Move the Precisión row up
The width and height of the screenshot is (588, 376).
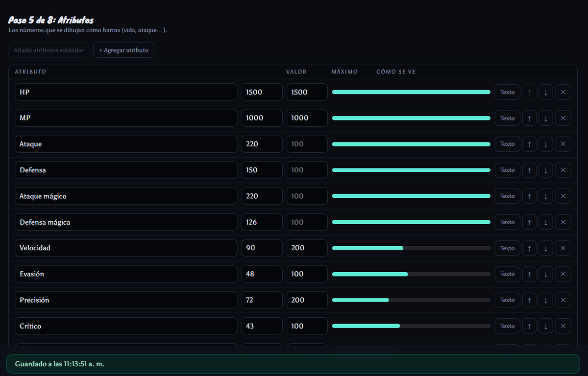pyautogui.click(x=529, y=300)
